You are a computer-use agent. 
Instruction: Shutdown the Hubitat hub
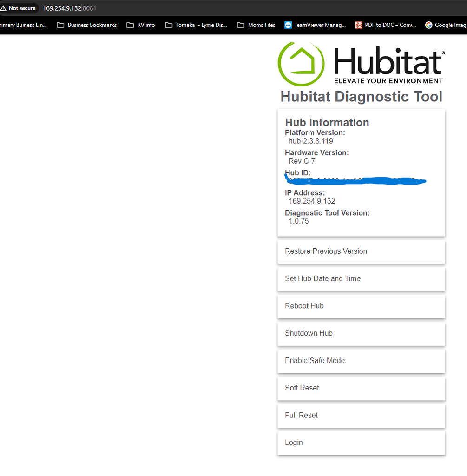(x=361, y=333)
